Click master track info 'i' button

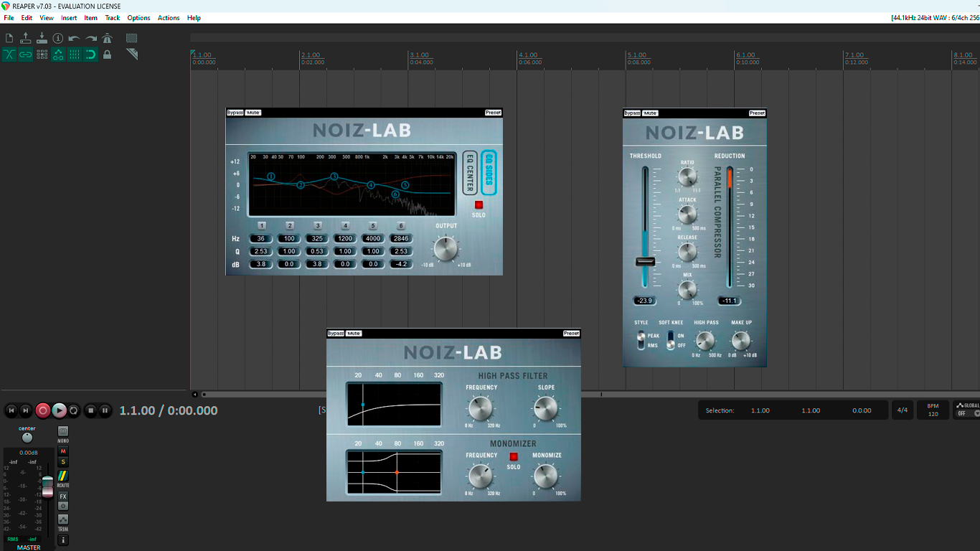pos(63,540)
